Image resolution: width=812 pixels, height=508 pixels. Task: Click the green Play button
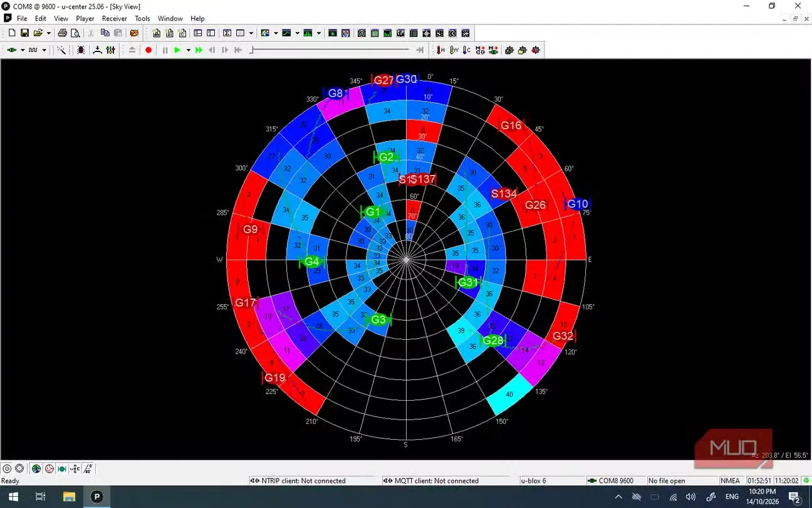click(x=177, y=50)
